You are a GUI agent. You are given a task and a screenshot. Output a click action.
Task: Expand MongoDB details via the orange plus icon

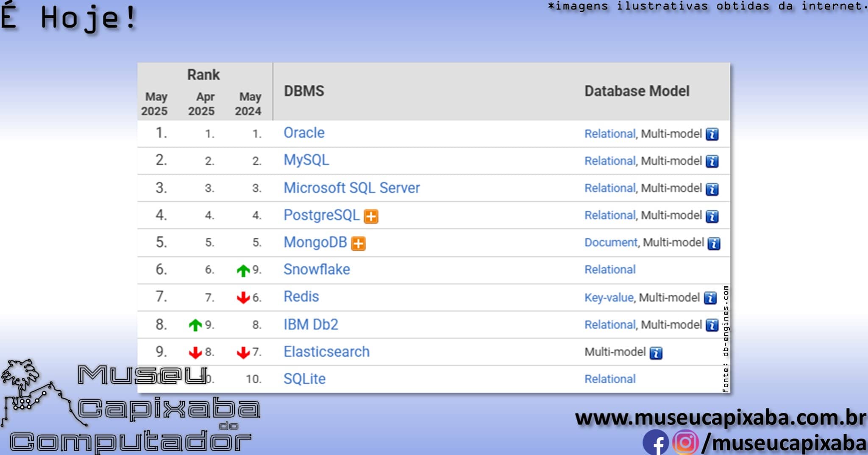358,243
